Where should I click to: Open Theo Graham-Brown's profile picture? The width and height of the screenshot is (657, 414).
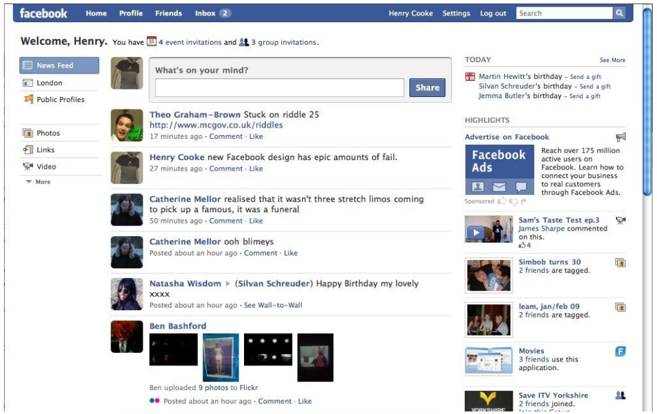point(127,125)
